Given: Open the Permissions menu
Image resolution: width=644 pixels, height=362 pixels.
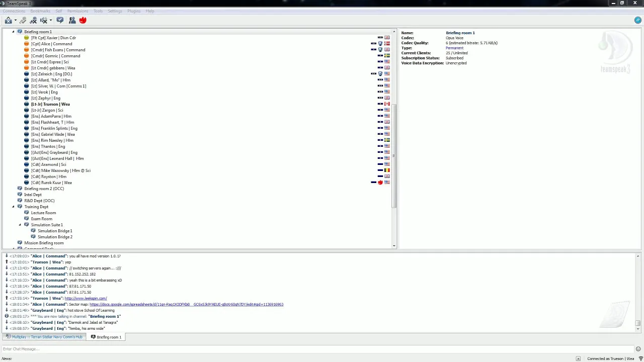Looking at the screenshot, I should point(77,11).
